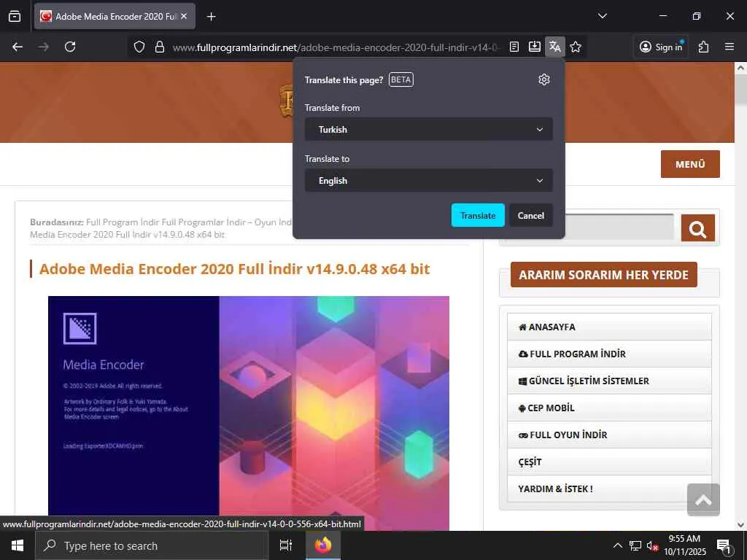Click the BETA badge label
Viewport: 747px width, 560px height.
click(x=401, y=79)
